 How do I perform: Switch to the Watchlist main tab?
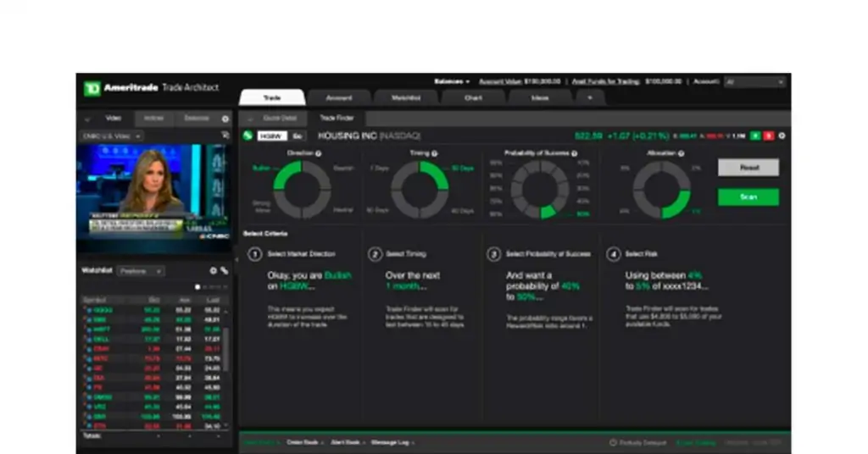[406, 98]
